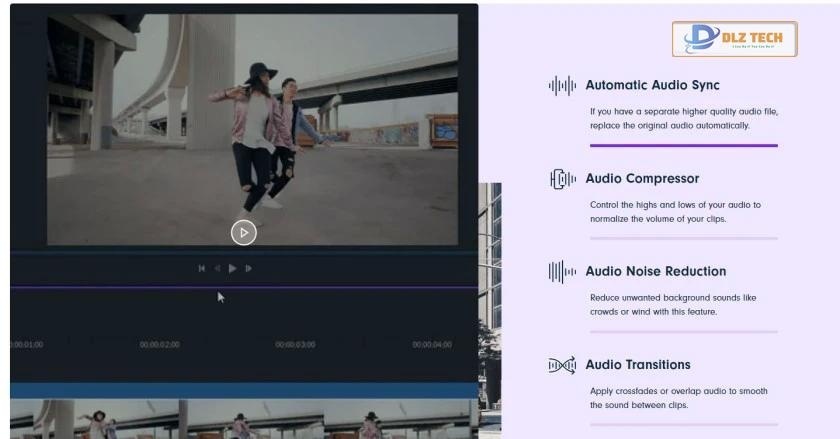
Task: Select the Automatic Audio Sync heading
Action: point(652,86)
